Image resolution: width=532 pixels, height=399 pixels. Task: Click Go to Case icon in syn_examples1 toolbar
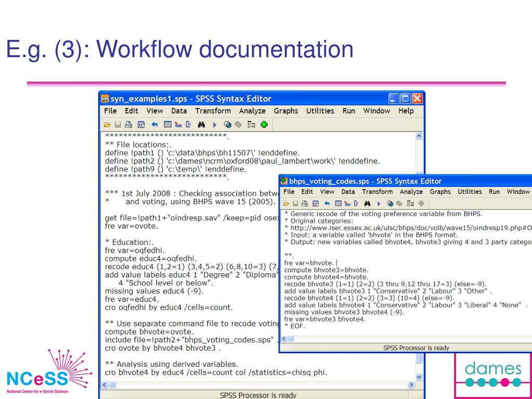pyautogui.click(x=178, y=125)
